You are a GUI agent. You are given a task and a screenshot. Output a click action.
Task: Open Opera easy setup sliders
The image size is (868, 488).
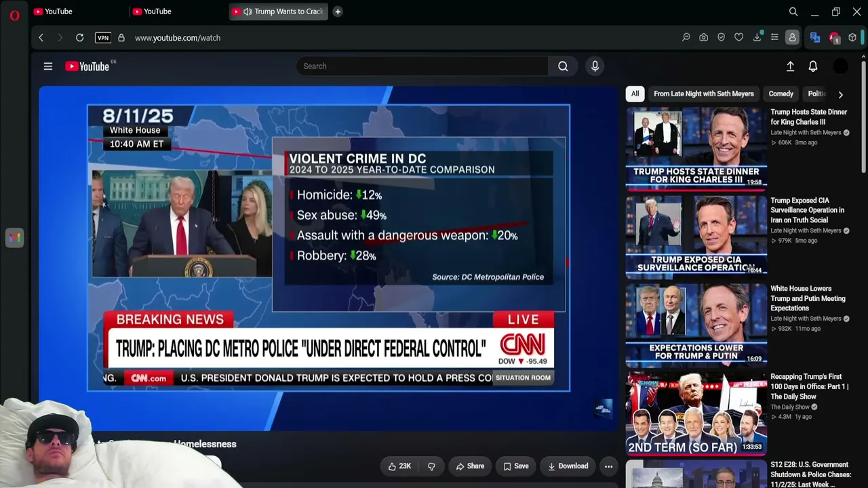774,38
